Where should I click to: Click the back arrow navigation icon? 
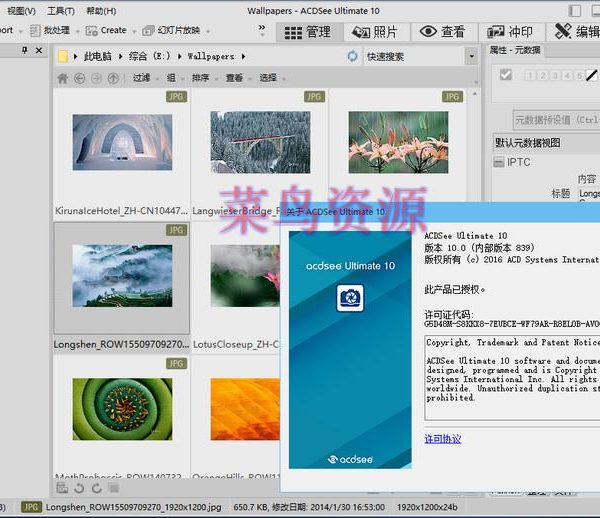click(81, 78)
